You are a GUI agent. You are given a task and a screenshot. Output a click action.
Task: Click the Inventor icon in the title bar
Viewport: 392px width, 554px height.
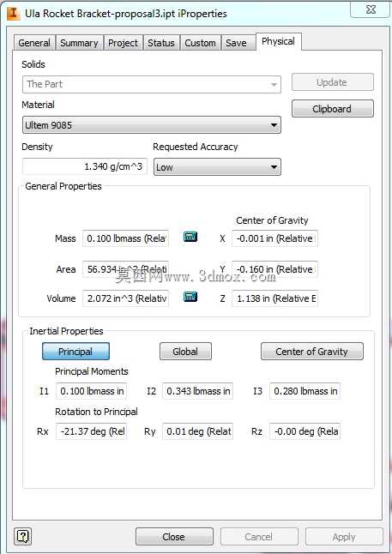click(x=14, y=14)
